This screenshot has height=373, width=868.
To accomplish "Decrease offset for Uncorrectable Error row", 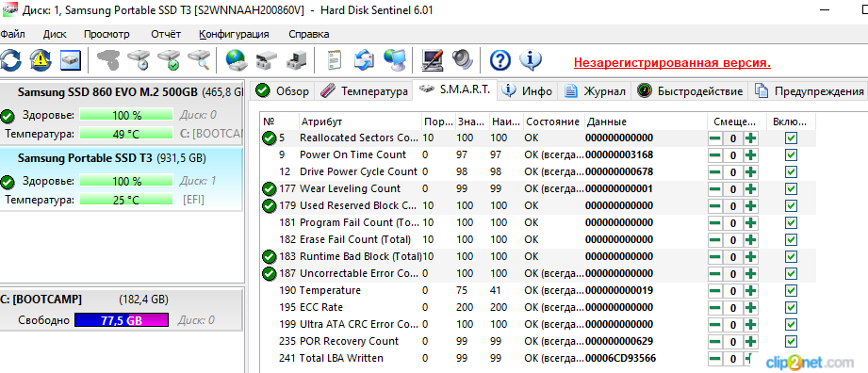I will (715, 273).
